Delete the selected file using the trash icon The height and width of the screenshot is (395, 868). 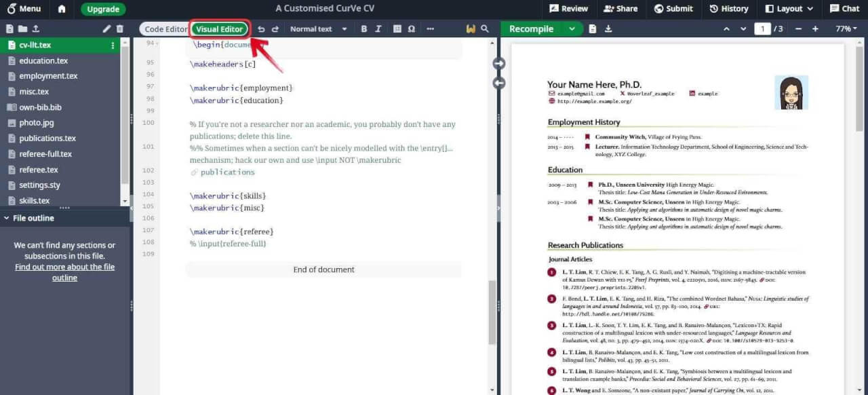pyautogui.click(x=119, y=29)
